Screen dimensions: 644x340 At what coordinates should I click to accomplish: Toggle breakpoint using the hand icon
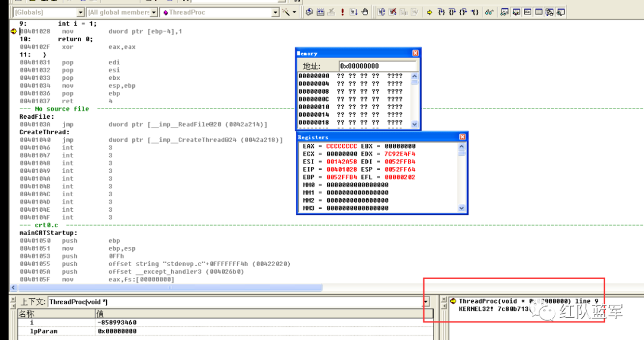click(365, 13)
